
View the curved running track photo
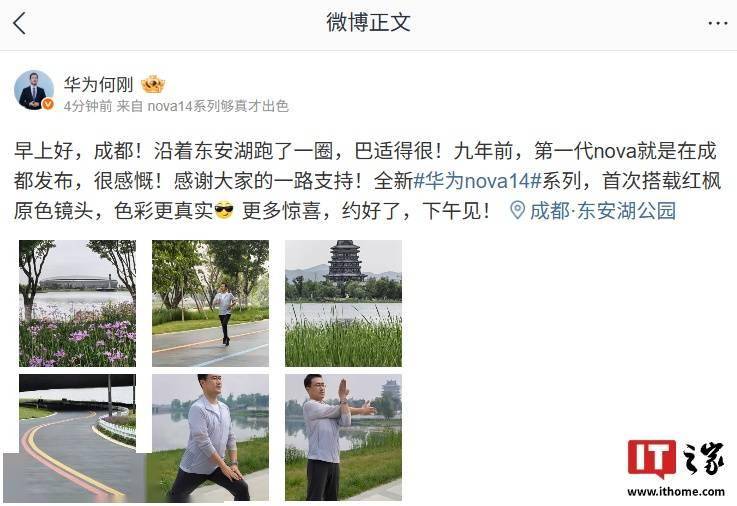(x=78, y=437)
